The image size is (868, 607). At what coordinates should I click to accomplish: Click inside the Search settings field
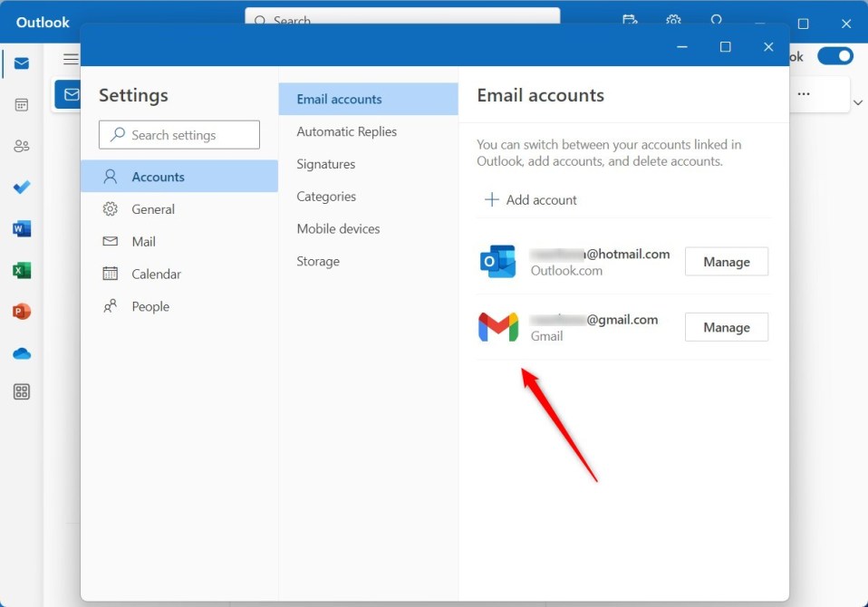click(178, 134)
